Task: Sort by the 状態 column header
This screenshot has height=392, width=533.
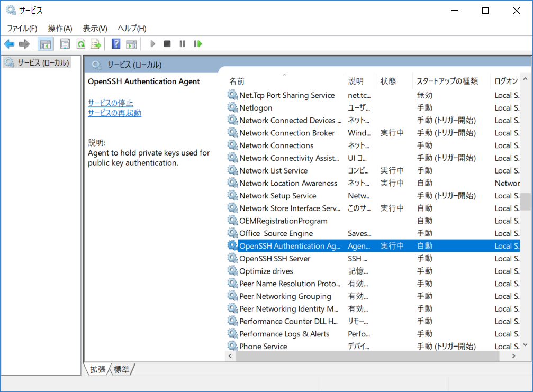Action: point(394,81)
